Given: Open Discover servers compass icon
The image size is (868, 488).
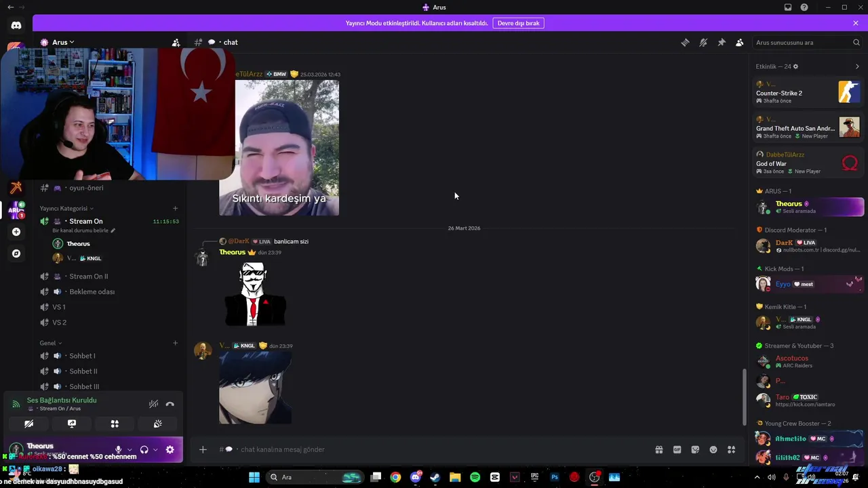Looking at the screenshot, I should (x=16, y=253).
